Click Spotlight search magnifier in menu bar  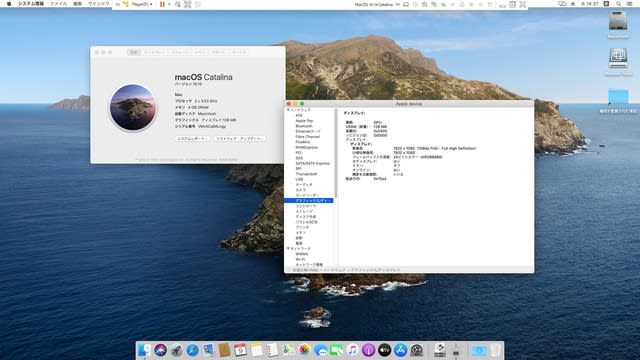[x=619, y=4]
